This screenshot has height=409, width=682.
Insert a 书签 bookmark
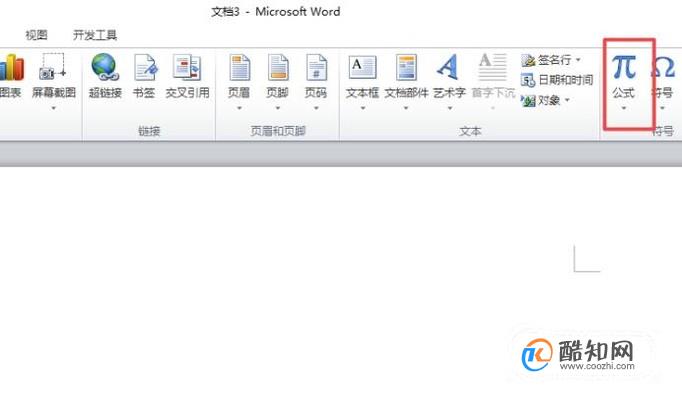[x=145, y=75]
